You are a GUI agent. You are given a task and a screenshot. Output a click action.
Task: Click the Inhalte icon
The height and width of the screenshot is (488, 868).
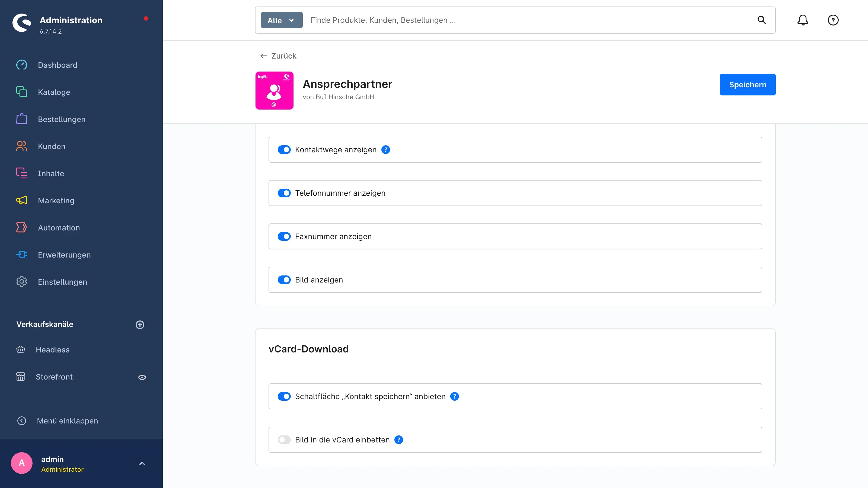22,173
